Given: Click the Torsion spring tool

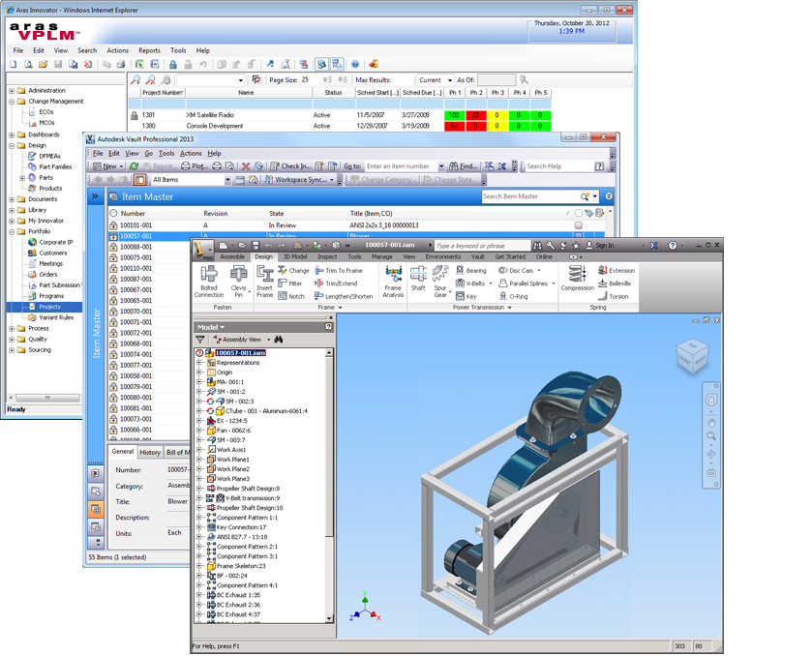Looking at the screenshot, I should (x=614, y=296).
